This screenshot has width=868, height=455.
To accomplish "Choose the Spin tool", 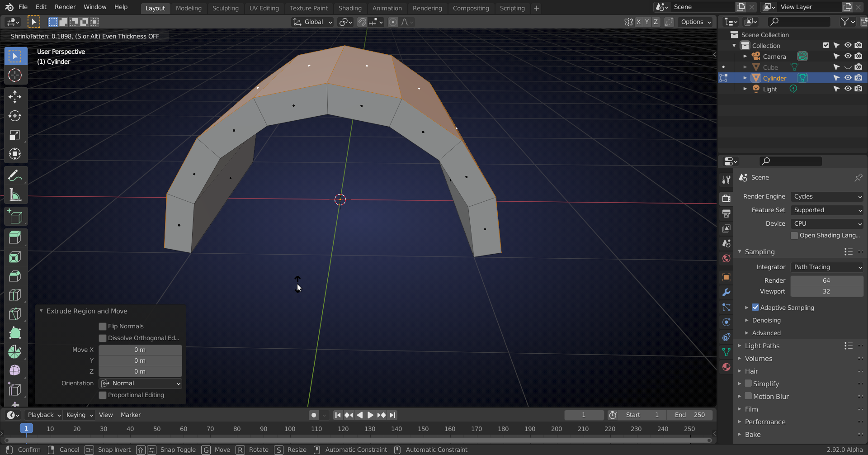I will 15,352.
